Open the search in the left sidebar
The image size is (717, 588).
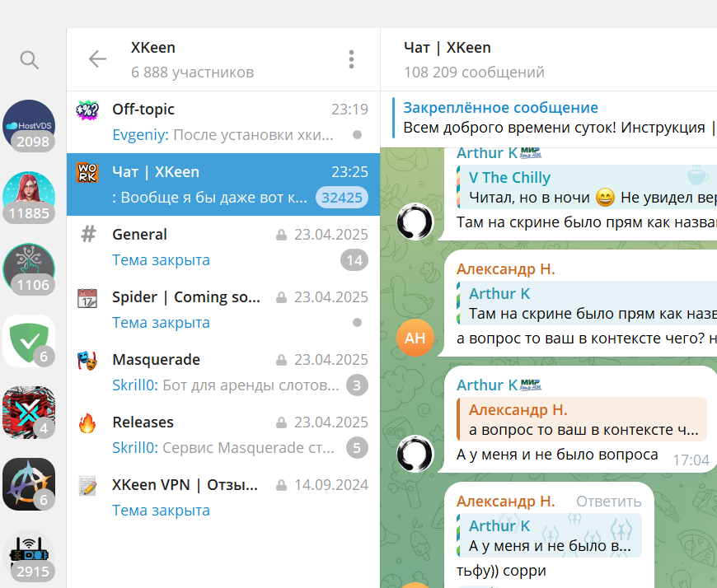[30, 60]
